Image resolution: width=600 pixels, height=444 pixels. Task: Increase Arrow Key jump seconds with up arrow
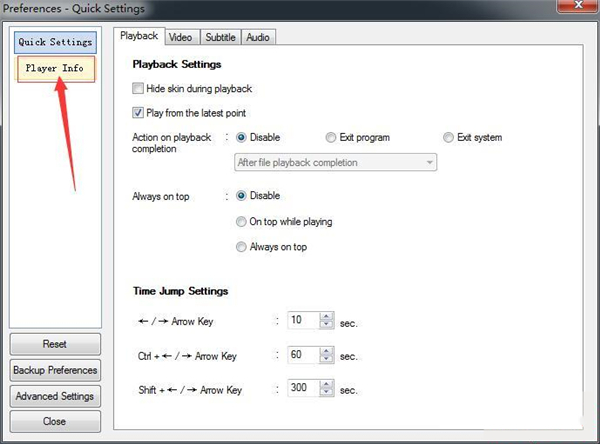[326, 317]
